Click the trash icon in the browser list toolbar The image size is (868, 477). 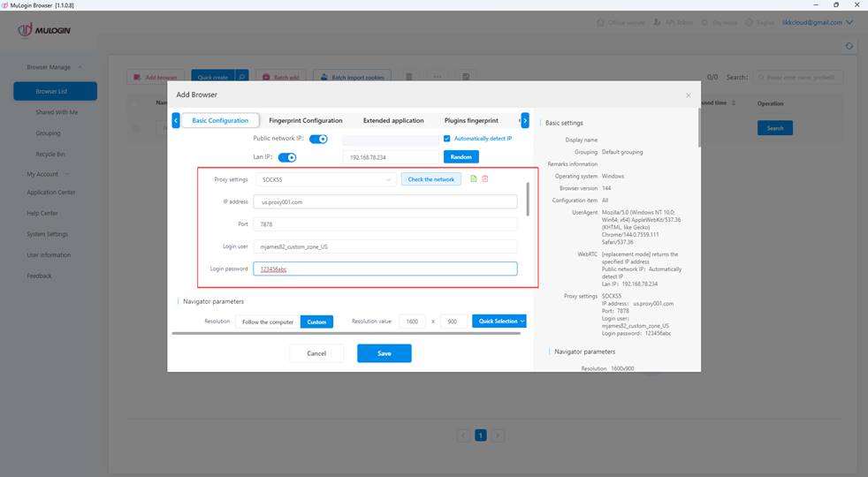409,77
